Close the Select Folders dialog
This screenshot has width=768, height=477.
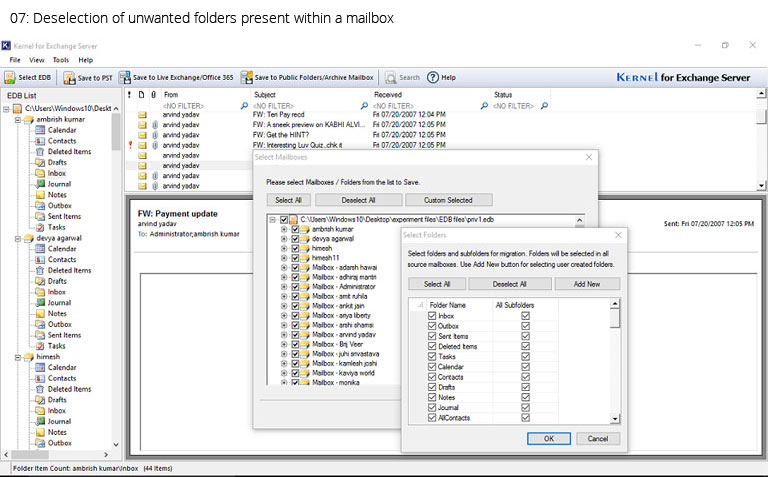click(x=618, y=235)
